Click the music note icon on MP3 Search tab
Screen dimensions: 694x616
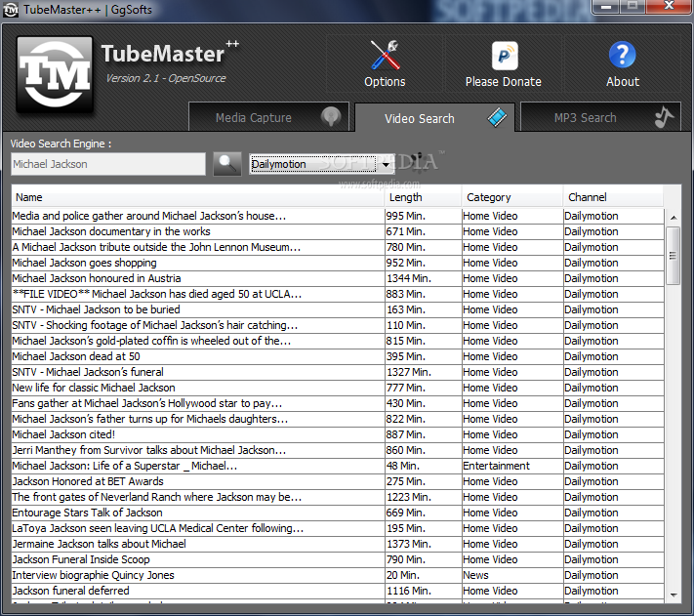(664, 117)
